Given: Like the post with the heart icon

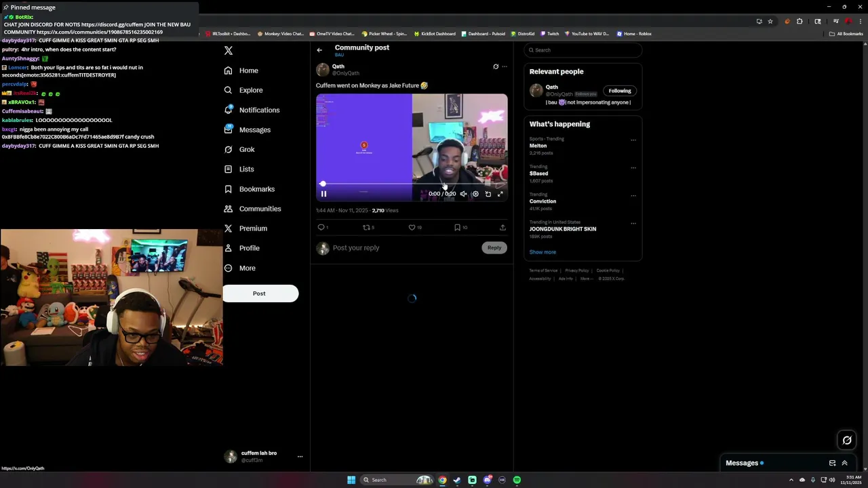Looking at the screenshot, I should [412, 228].
